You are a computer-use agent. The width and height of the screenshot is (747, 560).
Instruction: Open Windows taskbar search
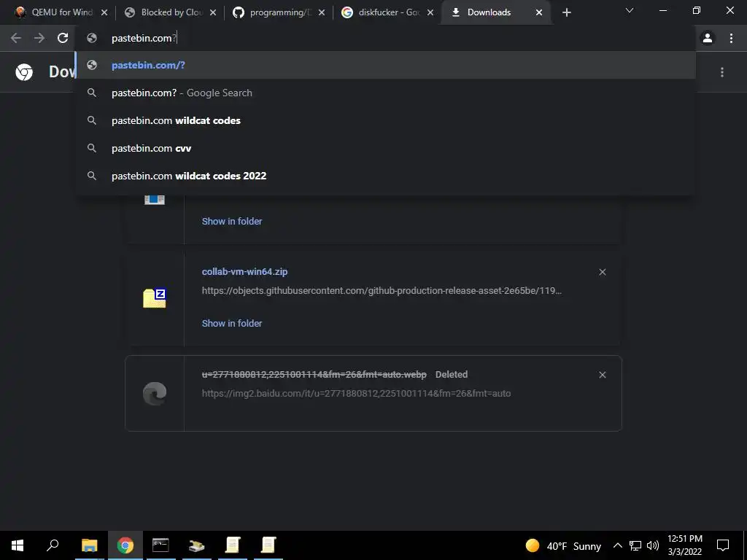point(53,545)
